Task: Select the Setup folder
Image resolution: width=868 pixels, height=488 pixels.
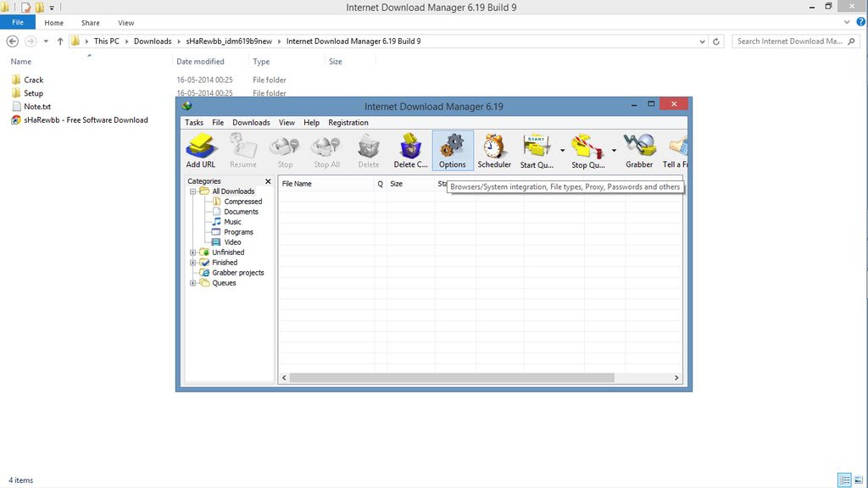Action: click(33, 93)
